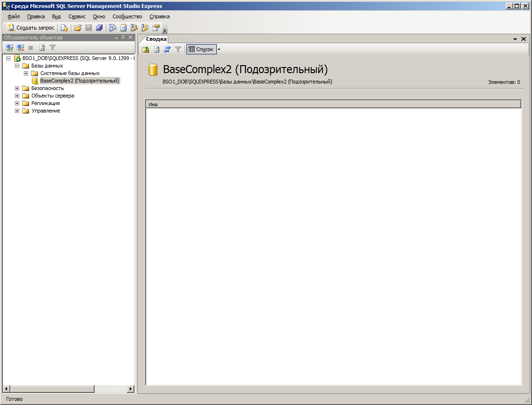Click the Up folder icon in Сводка
The image size is (532, 405).
pos(146,49)
